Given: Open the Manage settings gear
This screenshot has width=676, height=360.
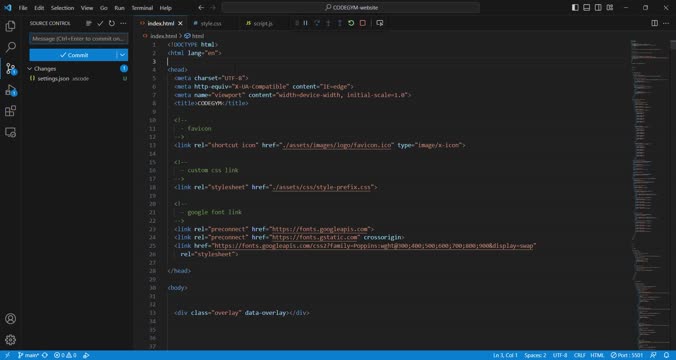Looking at the screenshot, I should 10,340.
